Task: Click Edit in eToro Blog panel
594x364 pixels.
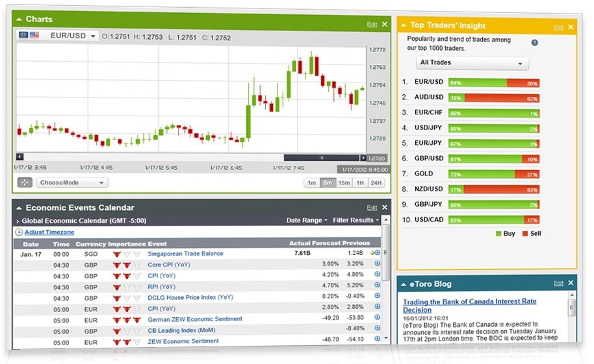Action: click(558, 283)
